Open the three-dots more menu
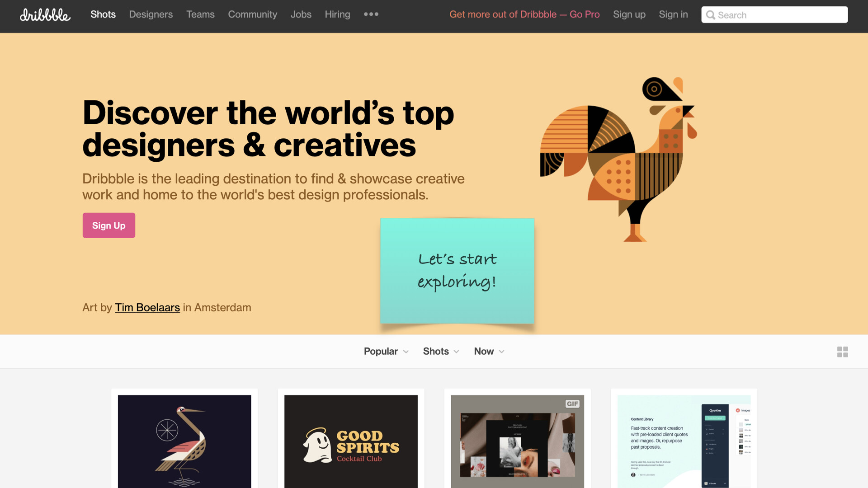This screenshot has width=868, height=488. click(371, 14)
